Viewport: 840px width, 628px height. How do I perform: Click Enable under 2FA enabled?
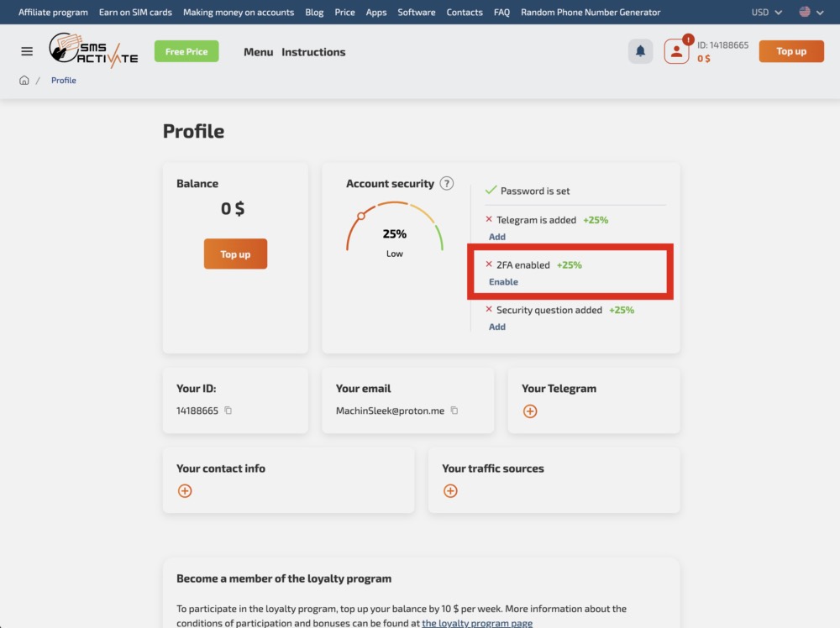coord(503,281)
